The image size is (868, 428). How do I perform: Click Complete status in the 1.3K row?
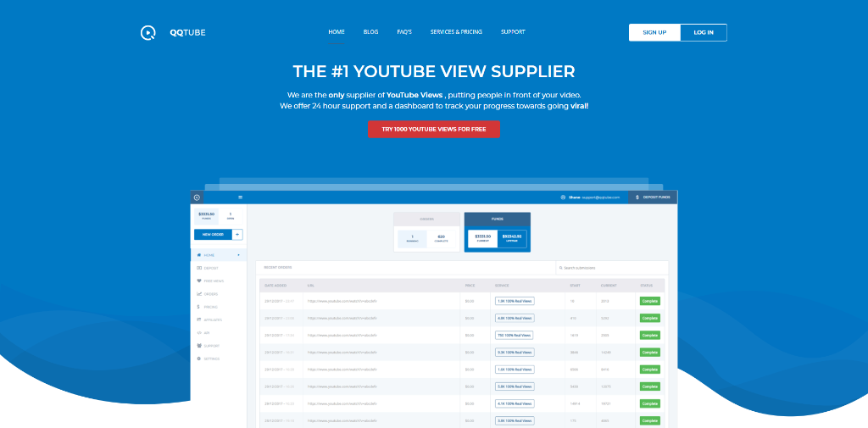click(650, 301)
